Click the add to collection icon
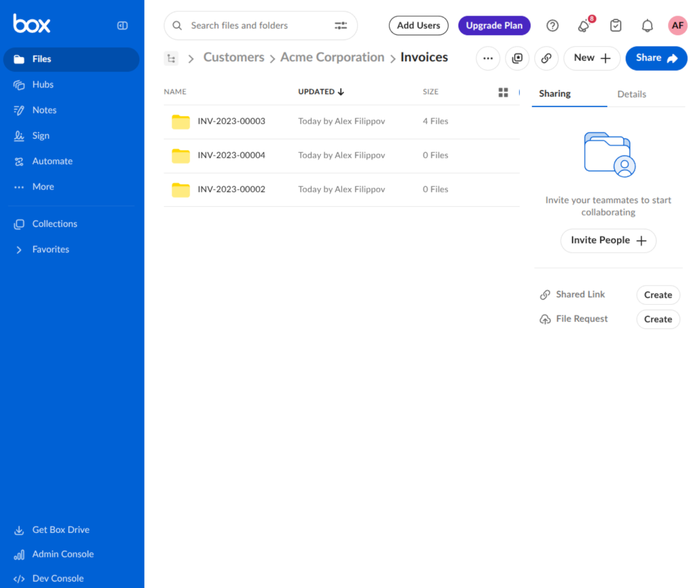The width and height of the screenshot is (700, 588). 517,58
